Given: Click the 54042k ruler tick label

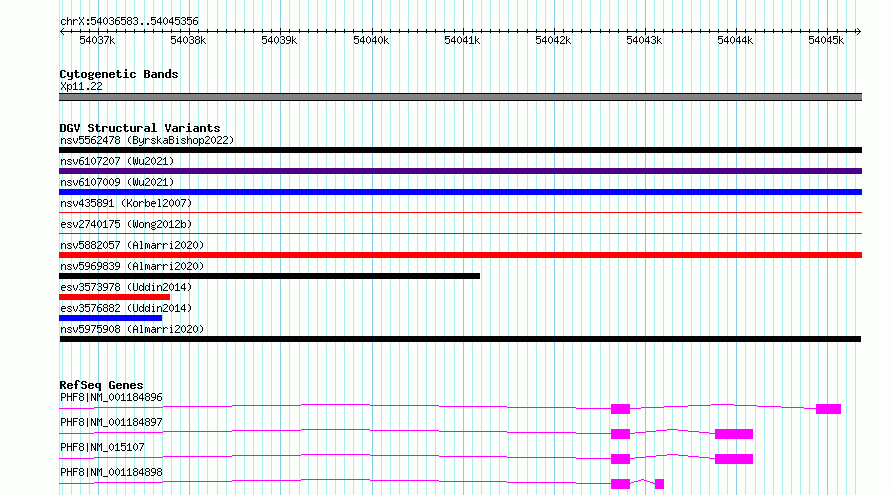Looking at the screenshot, I should [x=553, y=40].
